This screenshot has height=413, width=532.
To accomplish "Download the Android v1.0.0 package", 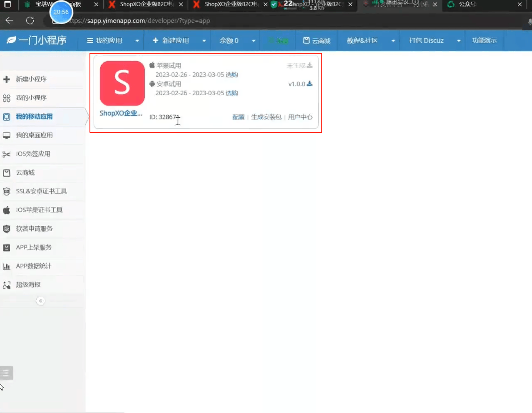I will pyautogui.click(x=310, y=84).
